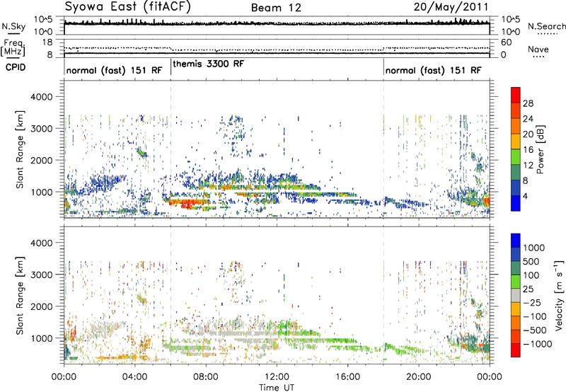The height and width of the screenshot is (392, 566).
Task: Click the 'N.Sky' legend label
Action: point(13,26)
